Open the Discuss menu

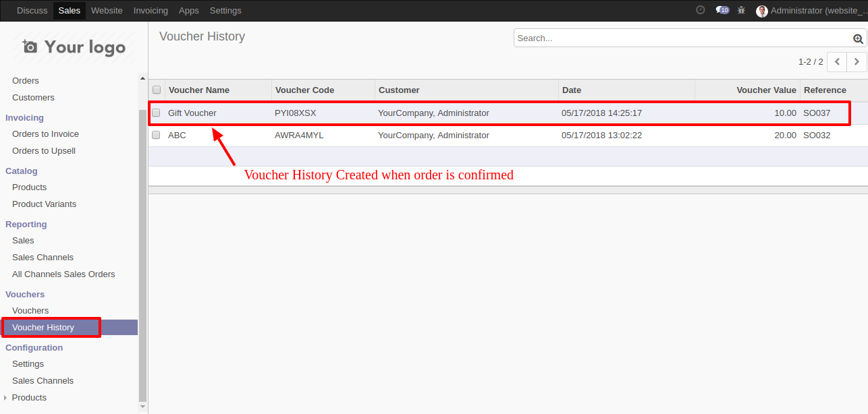(x=32, y=11)
